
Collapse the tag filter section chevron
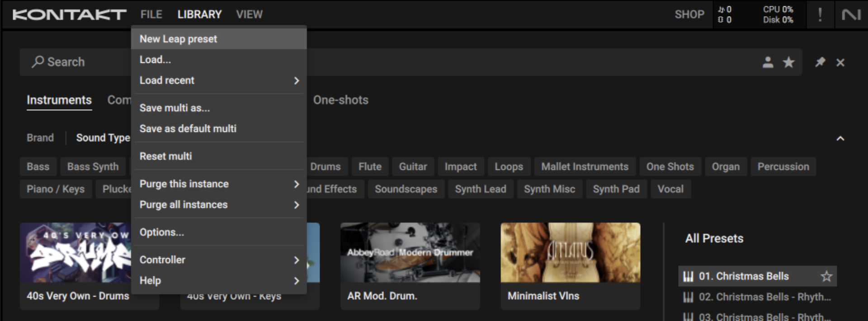[x=840, y=139]
